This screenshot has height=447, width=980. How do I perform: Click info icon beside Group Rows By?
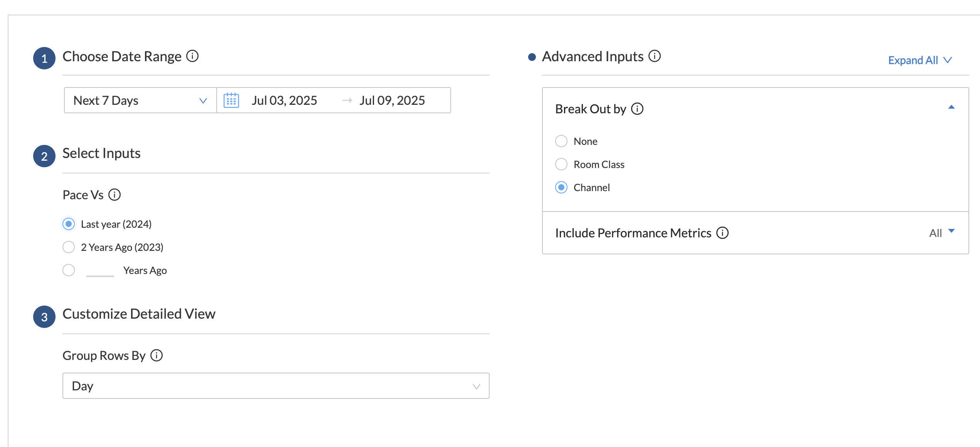click(157, 355)
